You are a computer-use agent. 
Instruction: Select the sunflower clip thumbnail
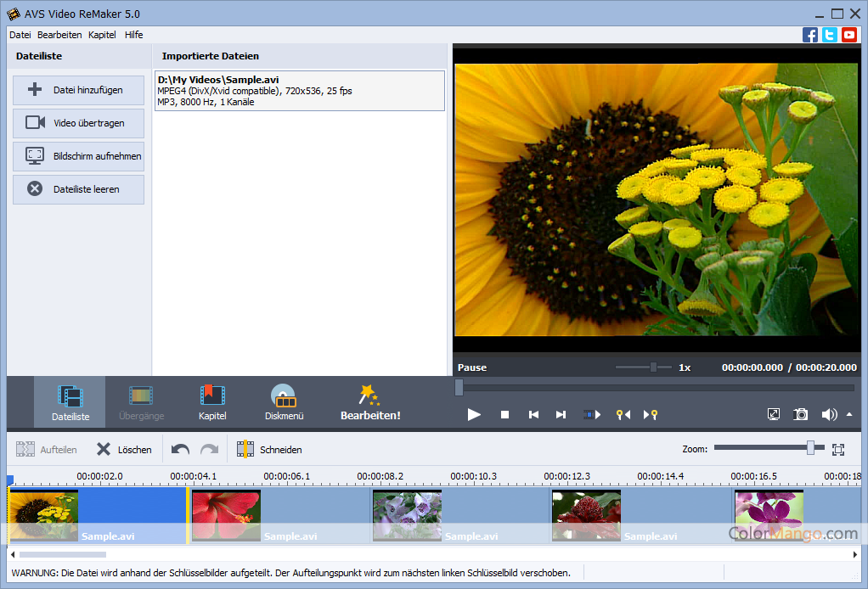pos(43,515)
